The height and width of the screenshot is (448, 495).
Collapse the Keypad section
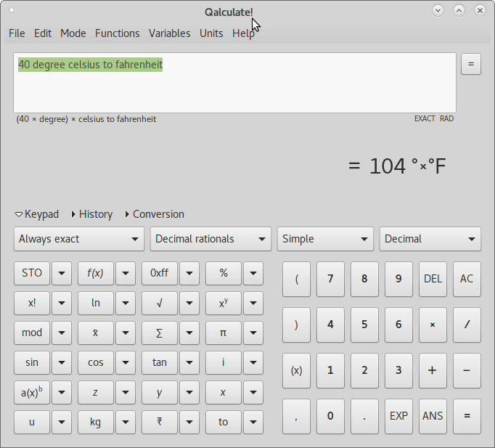(x=38, y=214)
